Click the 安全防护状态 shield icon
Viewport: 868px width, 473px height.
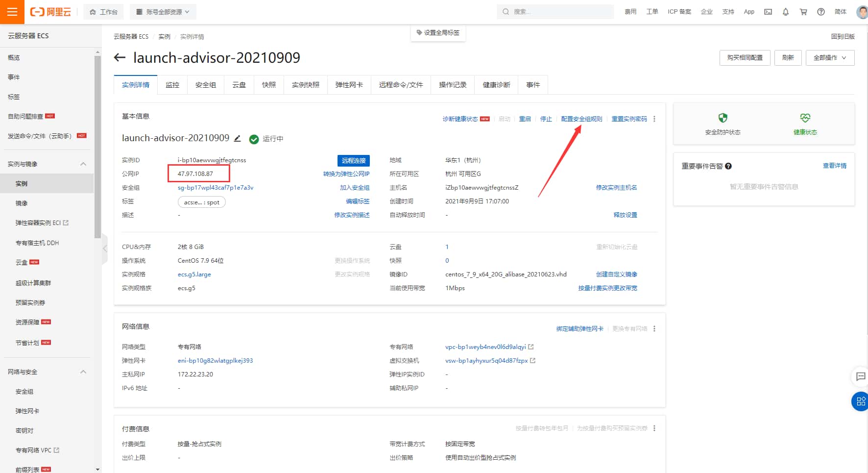click(x=723, y=118)
